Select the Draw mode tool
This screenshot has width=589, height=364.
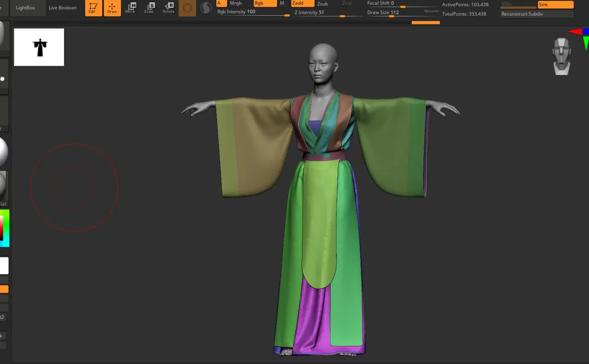pyautogui.click(x=112, y=8)
